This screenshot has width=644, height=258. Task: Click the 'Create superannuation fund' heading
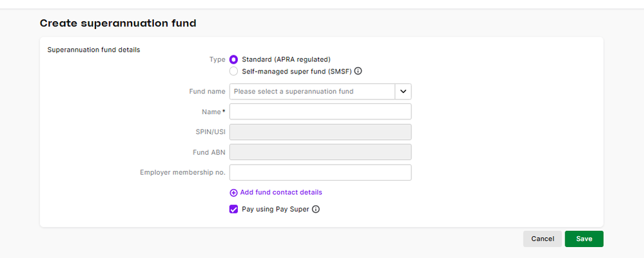pyautogui.click(x=118, y=23)
